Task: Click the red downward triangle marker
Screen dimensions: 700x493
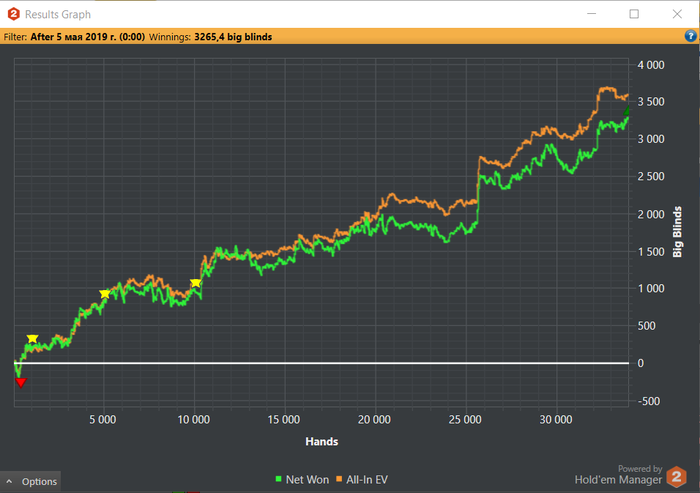Action: 21,382
